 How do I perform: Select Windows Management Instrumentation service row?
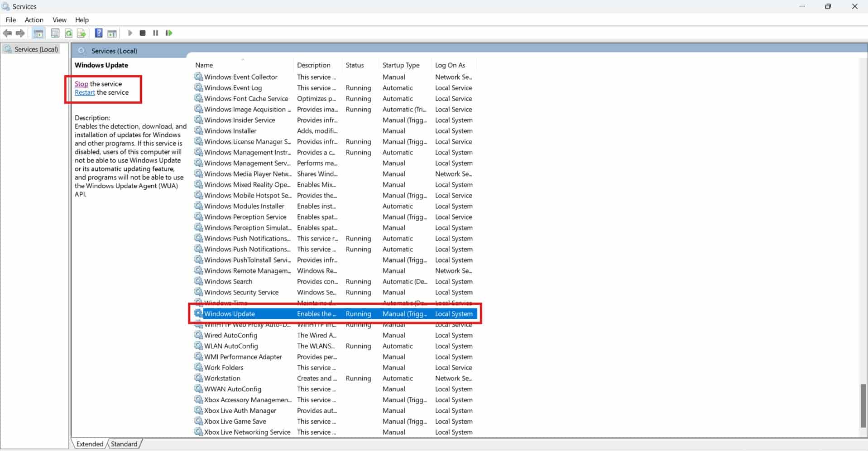pos(335,152)
